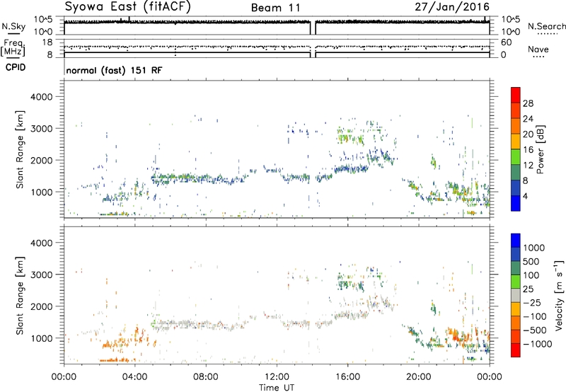Pick the light green 12–16 dB Power segment

point(516,157)
